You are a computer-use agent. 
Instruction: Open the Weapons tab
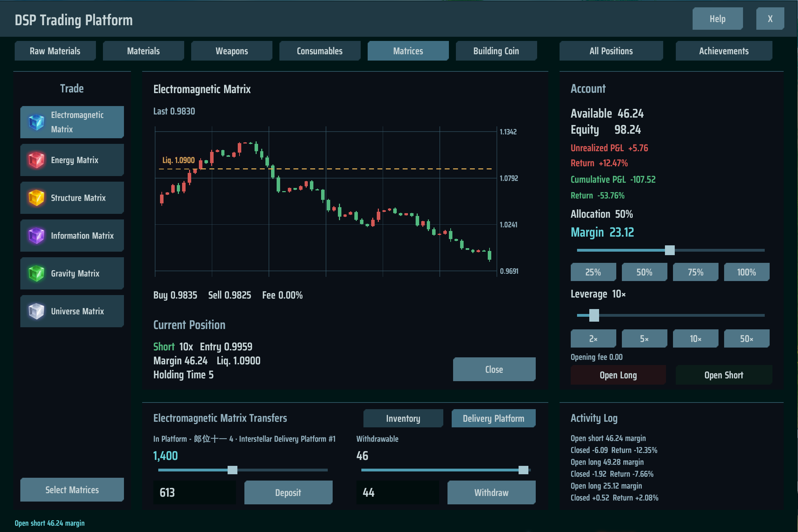pyautogui.click(x=231, y=51)
